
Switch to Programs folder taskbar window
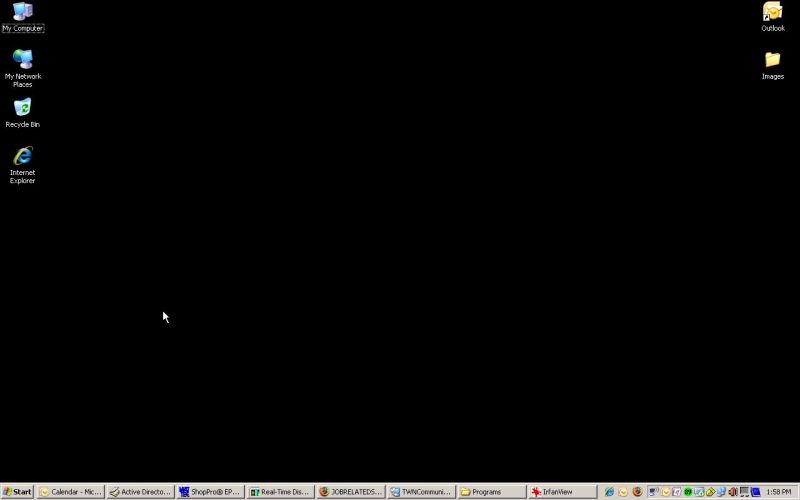tap(491, 492)
